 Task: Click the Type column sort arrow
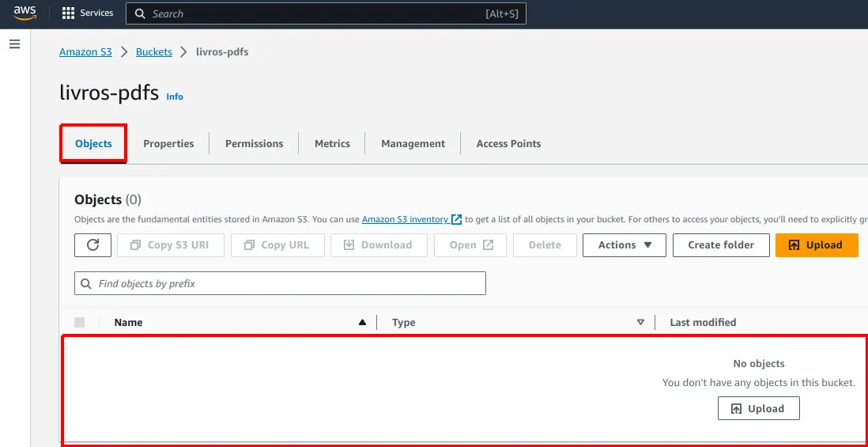pos(640,322)
